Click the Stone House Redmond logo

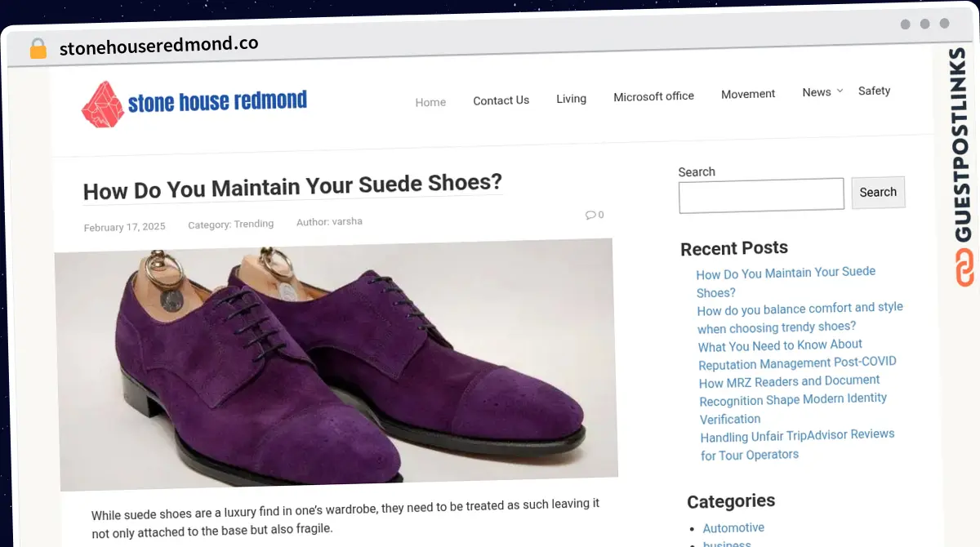click(194, 104)
